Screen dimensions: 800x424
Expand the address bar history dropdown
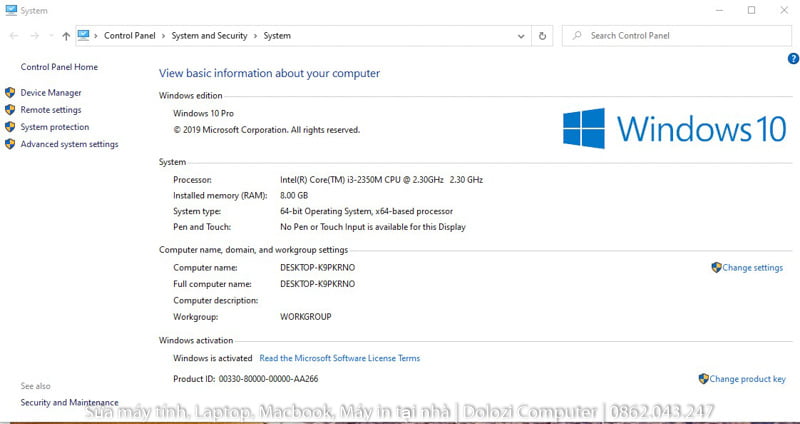521,36
